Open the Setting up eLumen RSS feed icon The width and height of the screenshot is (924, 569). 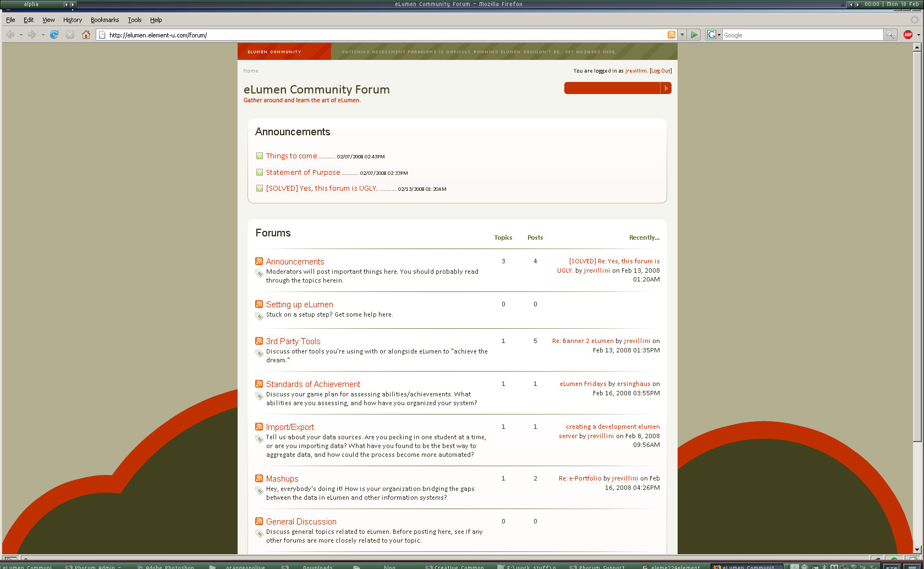coord(259,304)
